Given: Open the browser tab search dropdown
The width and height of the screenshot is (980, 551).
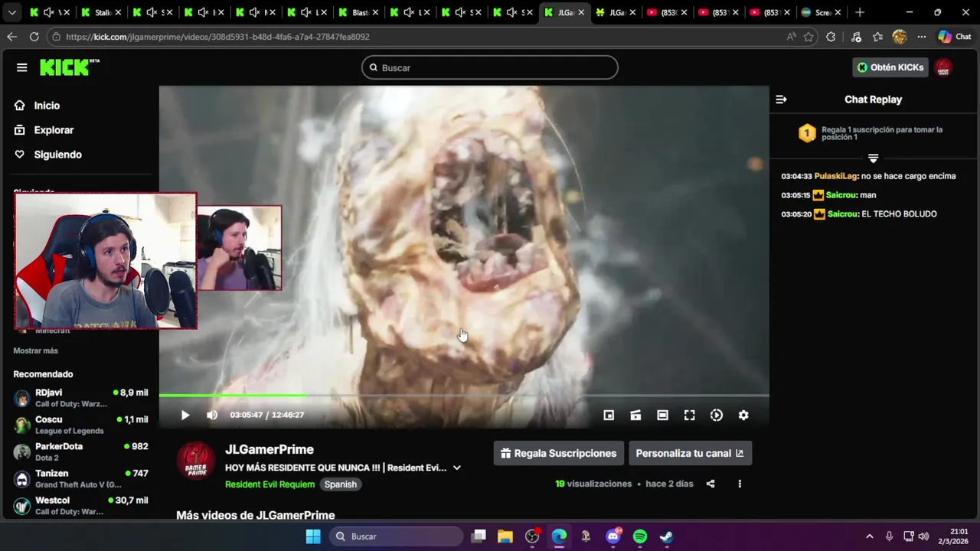Looking at the screenshot, I should (11, 12).
